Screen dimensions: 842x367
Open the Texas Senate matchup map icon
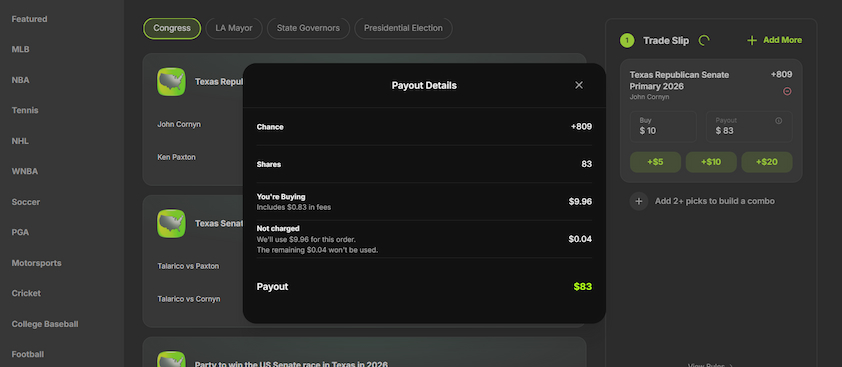click(x=171, y=224)
